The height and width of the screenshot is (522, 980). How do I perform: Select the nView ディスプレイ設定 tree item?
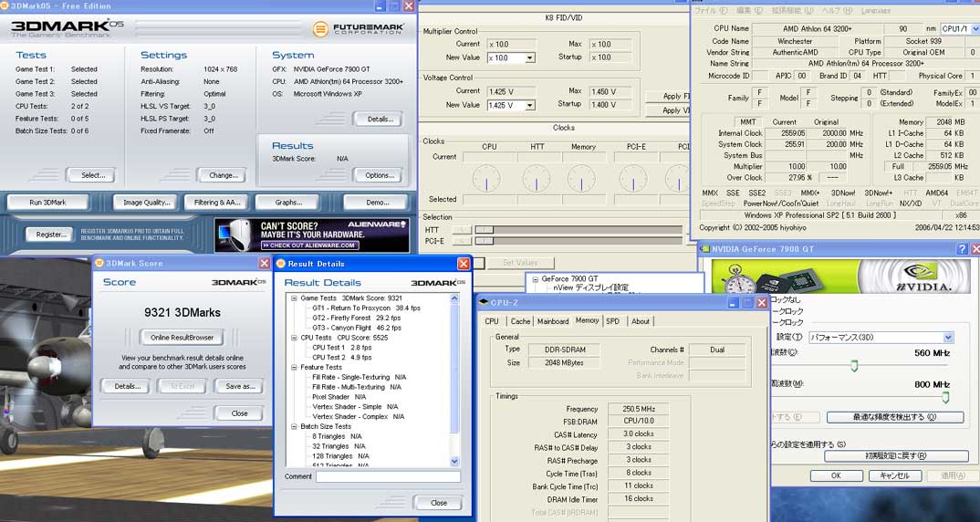(590, 287)
